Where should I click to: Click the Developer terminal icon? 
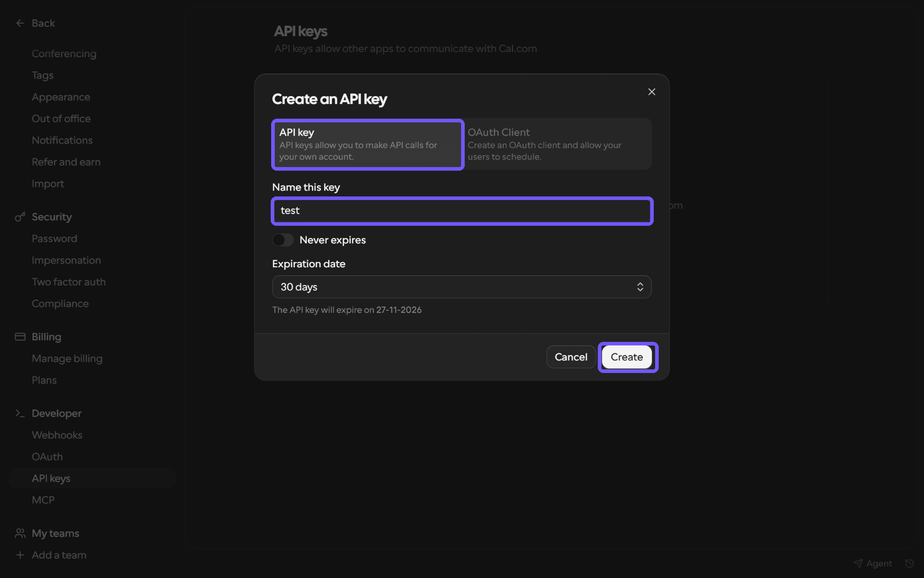pyautogui.click(x=20, y=413)
